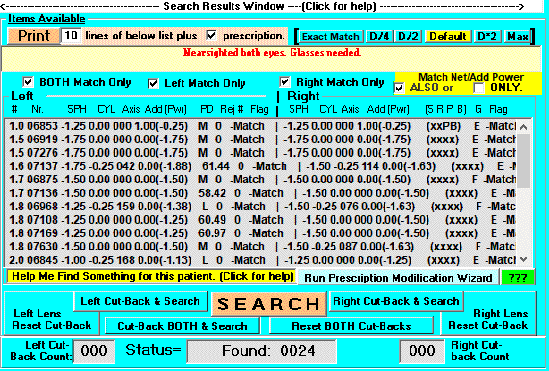Toggle Right Match Only checkbox

(x=285, y=82)
